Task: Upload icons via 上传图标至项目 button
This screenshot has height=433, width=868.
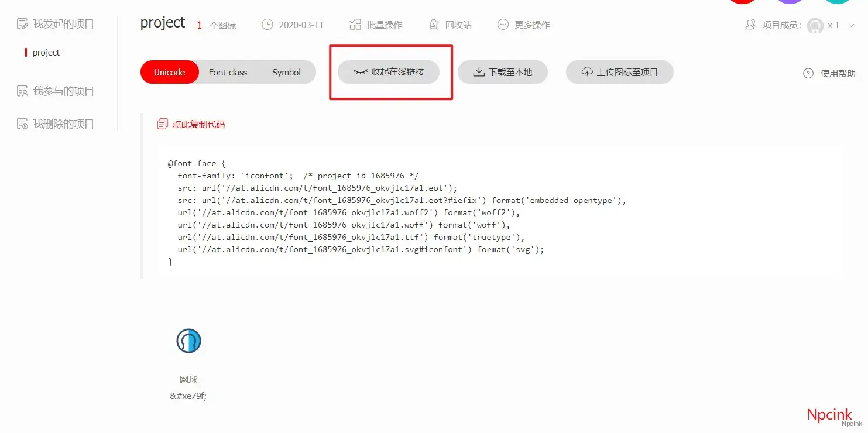Action: pyautogui.click(x=620, y=72)
